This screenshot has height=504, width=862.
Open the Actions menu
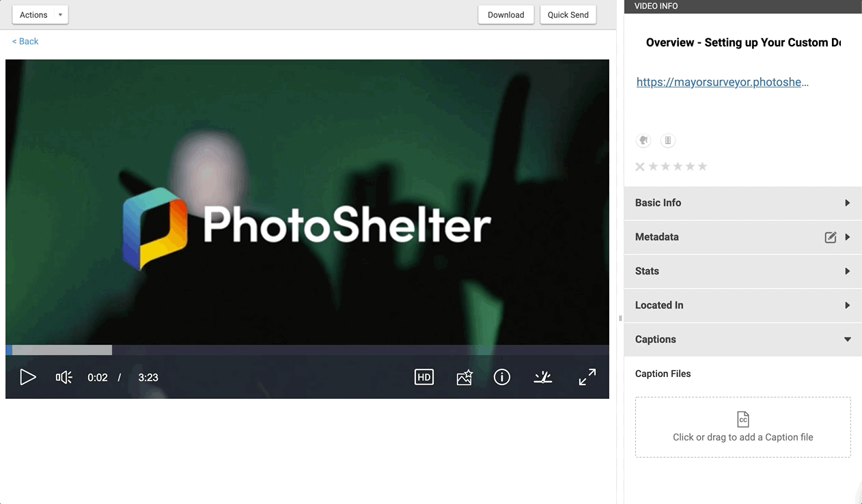pyautogui.click(x=40, y=14)
